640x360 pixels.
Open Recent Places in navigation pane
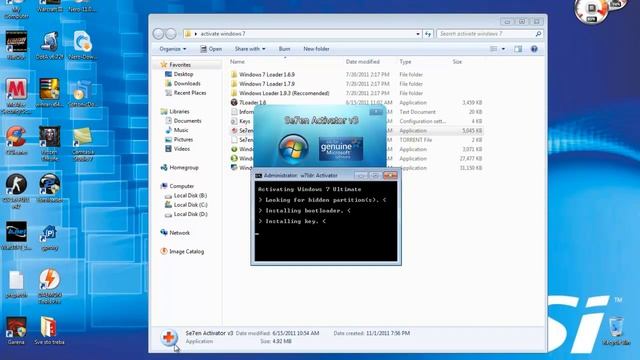(190, 93)
